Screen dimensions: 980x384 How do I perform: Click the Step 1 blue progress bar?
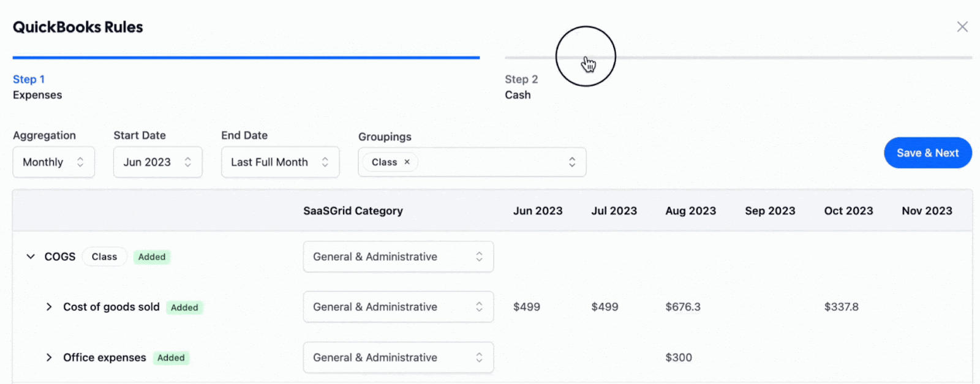point(246,58)
